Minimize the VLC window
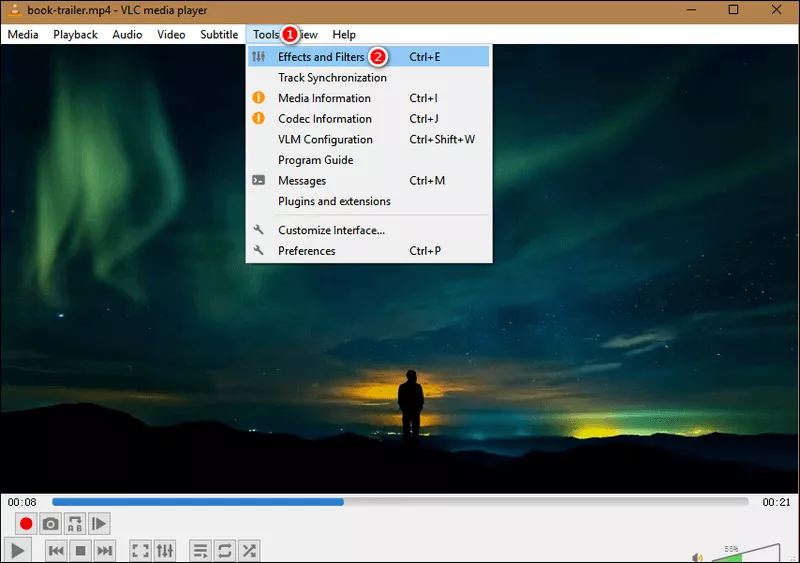Image resolution: width=800 pixels, height=563 pixels. [x=691, y=10]
